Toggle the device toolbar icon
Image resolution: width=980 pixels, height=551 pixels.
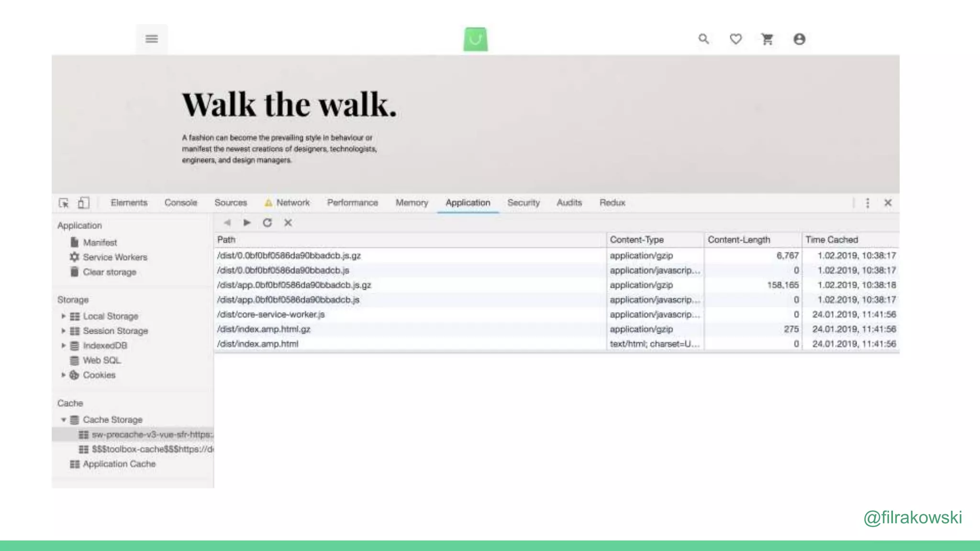point(83,203)
